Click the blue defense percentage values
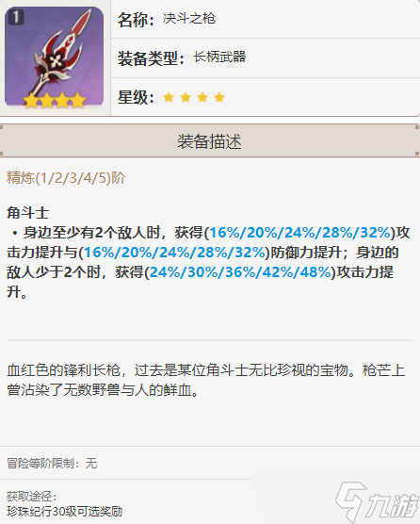This screenshot has height=524, width=420. coord(174,253)
